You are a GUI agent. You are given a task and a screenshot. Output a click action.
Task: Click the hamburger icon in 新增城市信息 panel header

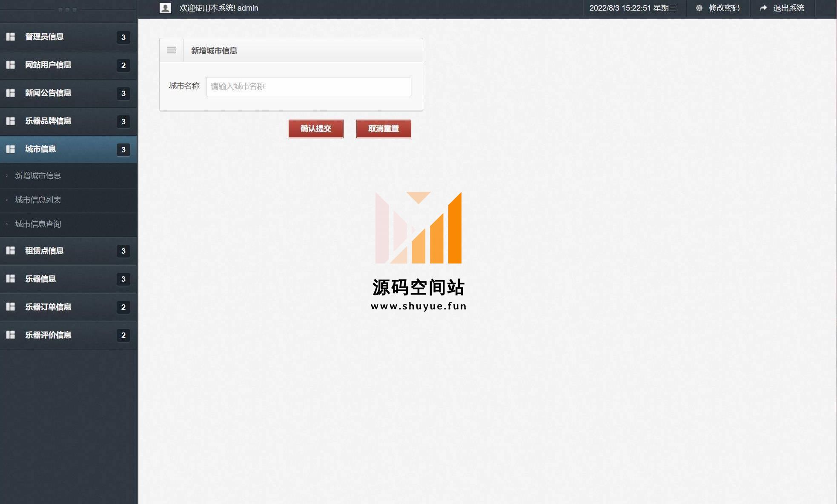tap(171, 50)
